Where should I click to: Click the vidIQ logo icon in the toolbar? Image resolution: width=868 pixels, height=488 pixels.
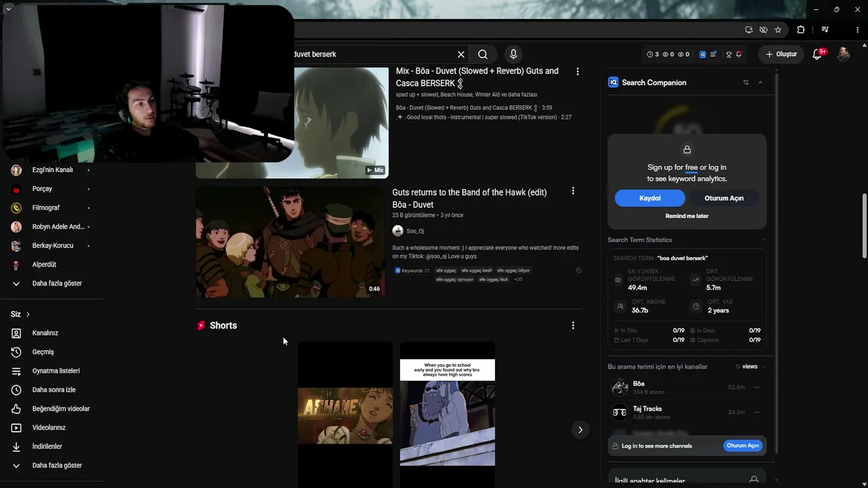(x=703, y=54)
